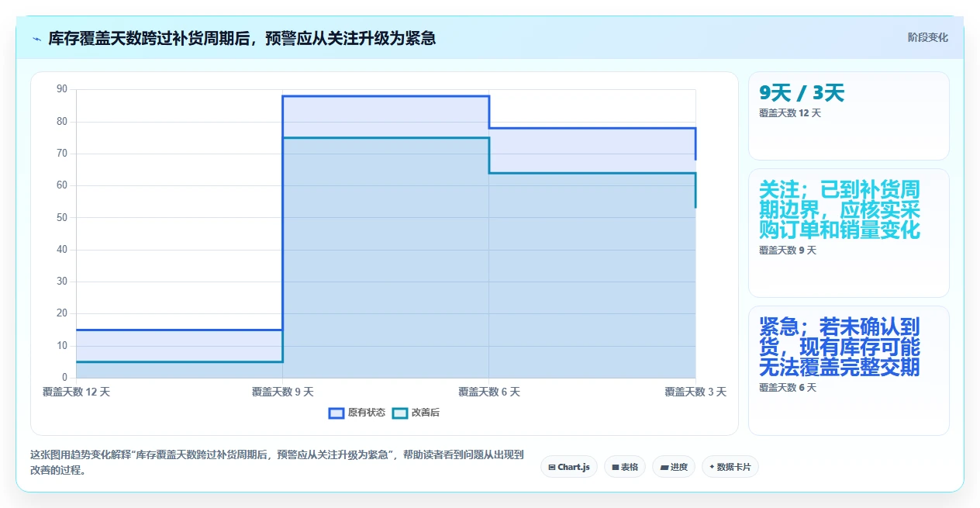Click the Chart.js tag icon
This screenshot has width=980, height=508.
(x=551, y=468)
